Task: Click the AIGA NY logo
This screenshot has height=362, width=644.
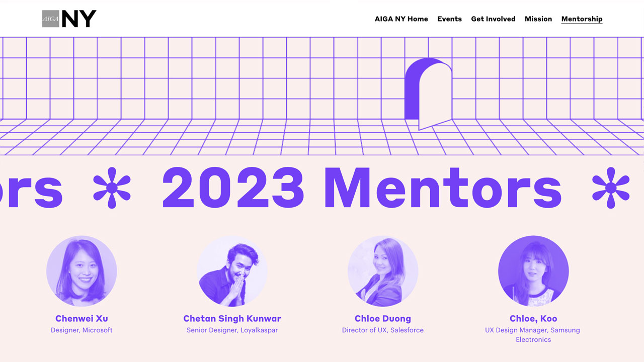Action: pyautogui.click(x=69, y=19)
